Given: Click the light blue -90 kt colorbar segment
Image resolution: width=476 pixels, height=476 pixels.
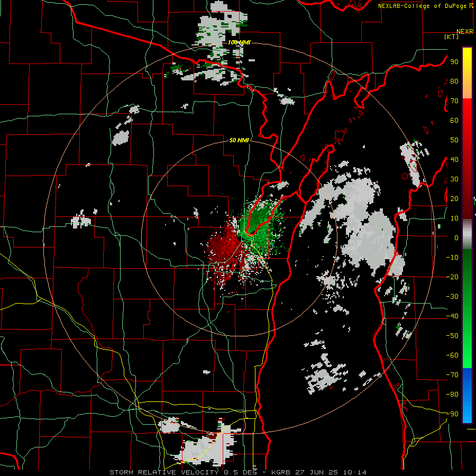Looking at the screenshot, I should 467,414.
